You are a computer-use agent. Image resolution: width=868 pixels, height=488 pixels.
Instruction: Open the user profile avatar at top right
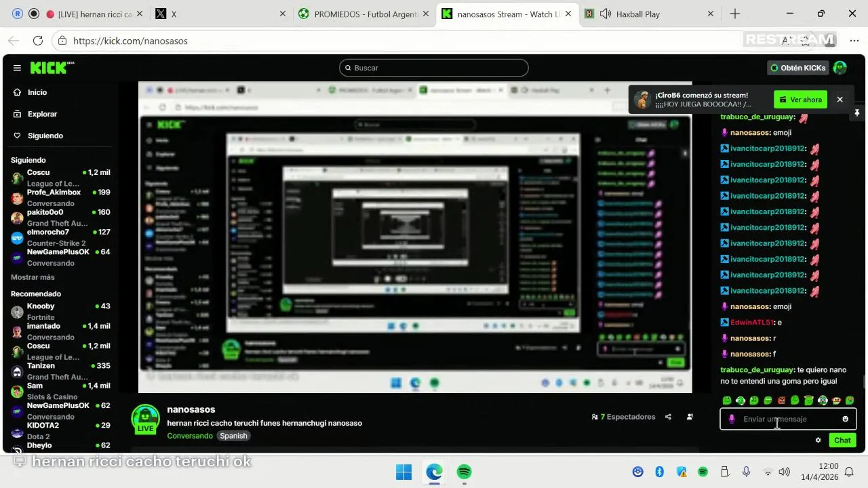tap(840, 68)
